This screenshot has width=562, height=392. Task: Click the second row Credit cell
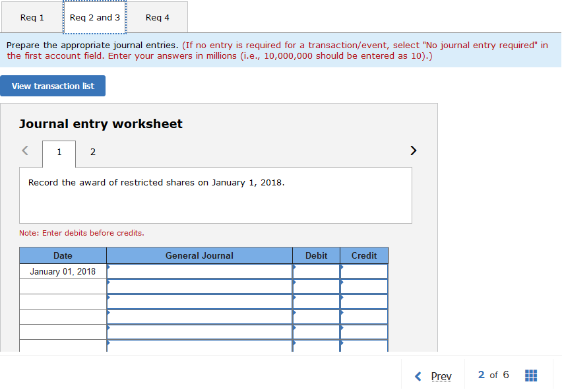[x=364, y=286]
